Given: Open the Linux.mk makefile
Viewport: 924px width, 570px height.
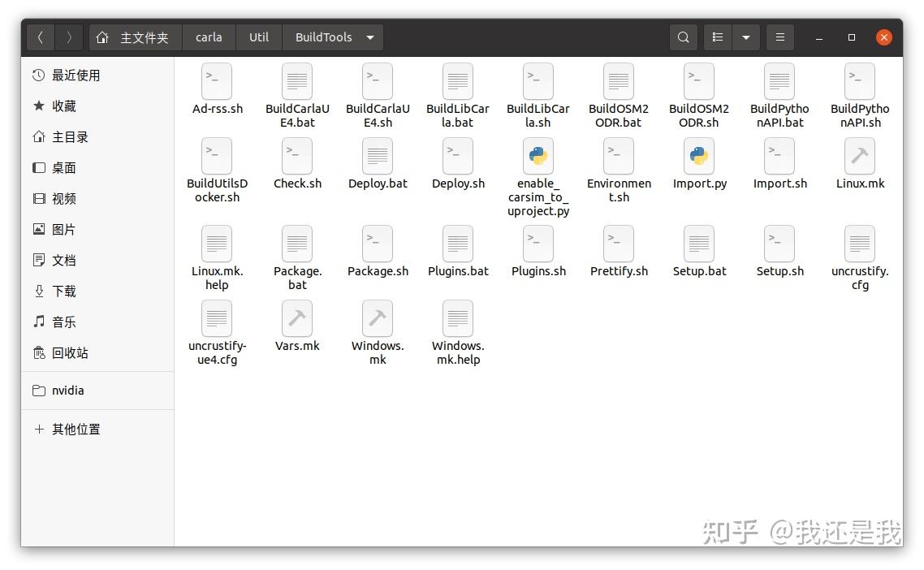Looking at the screenshot, I should pos(859,162).
